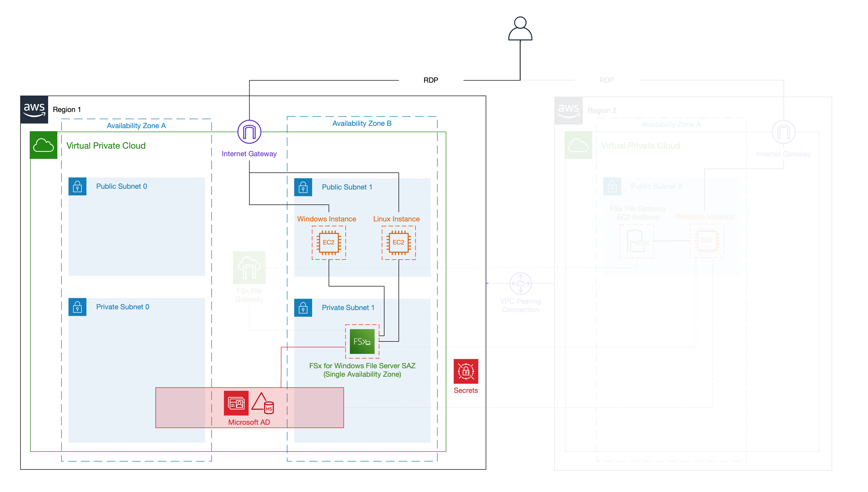Click the orange Windows Instance label in Region 1
This screenshot has width=868, height=492.
[x=326, y=219]
